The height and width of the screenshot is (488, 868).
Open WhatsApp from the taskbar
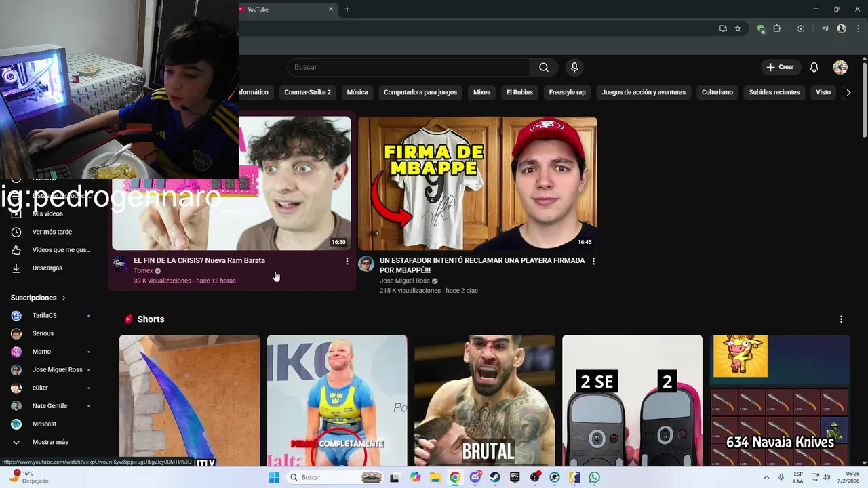click(x=595, y=477)
